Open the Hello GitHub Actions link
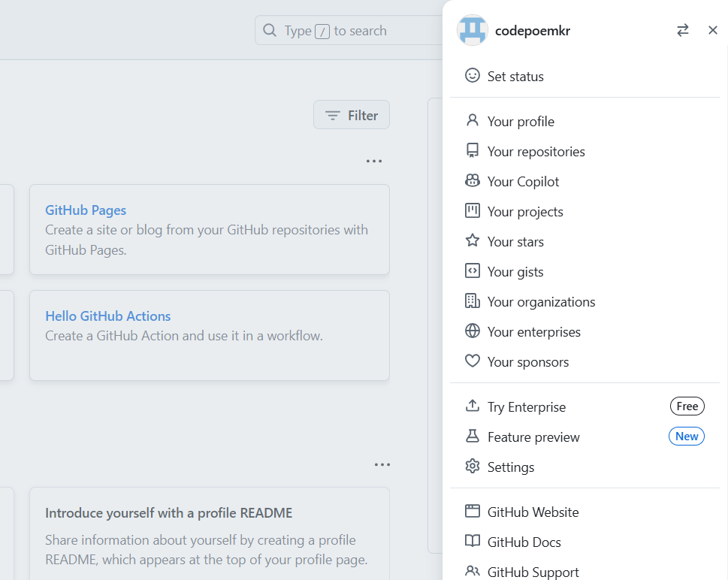The height and width of the screenshot is (580, 728). pos(107,316)
